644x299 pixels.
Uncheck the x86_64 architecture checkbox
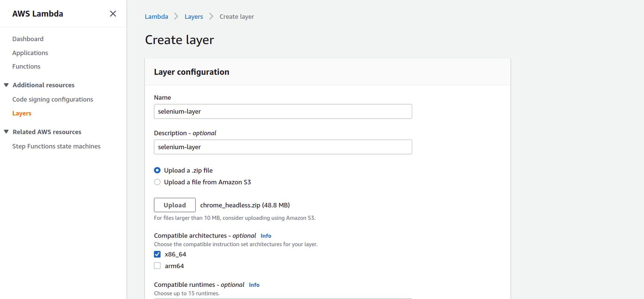pyautogui.click(x=157, y=254)
